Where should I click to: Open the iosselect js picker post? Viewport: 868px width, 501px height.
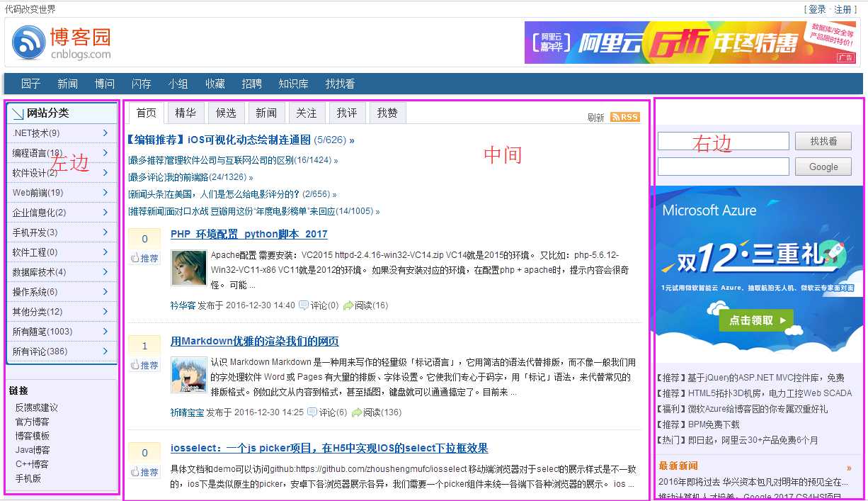(329, 448)
